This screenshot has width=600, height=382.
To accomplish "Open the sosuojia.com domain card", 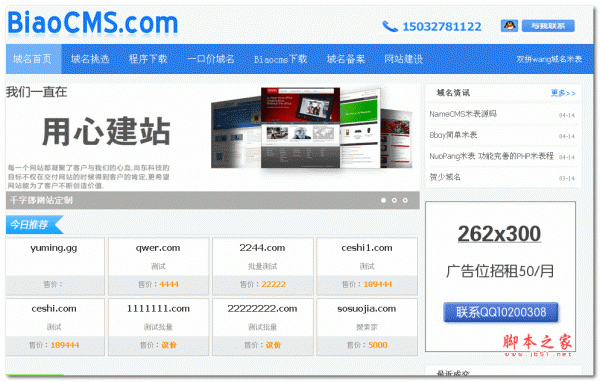I will tap(367, 327).
